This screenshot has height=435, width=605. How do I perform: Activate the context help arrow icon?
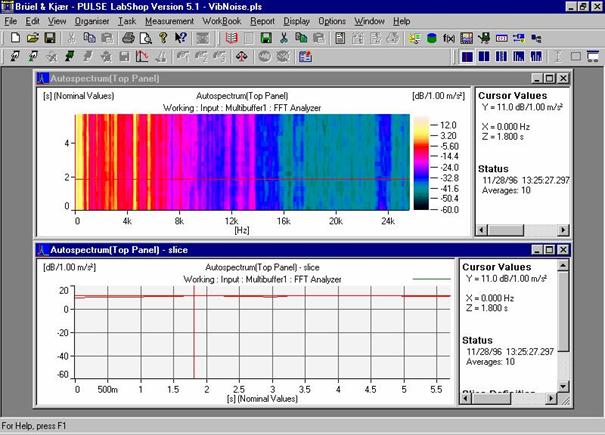pos(182,38)
